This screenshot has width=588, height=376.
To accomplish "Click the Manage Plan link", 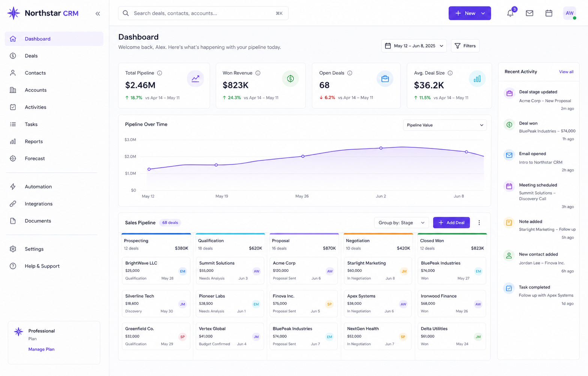I will pos(41,349).
